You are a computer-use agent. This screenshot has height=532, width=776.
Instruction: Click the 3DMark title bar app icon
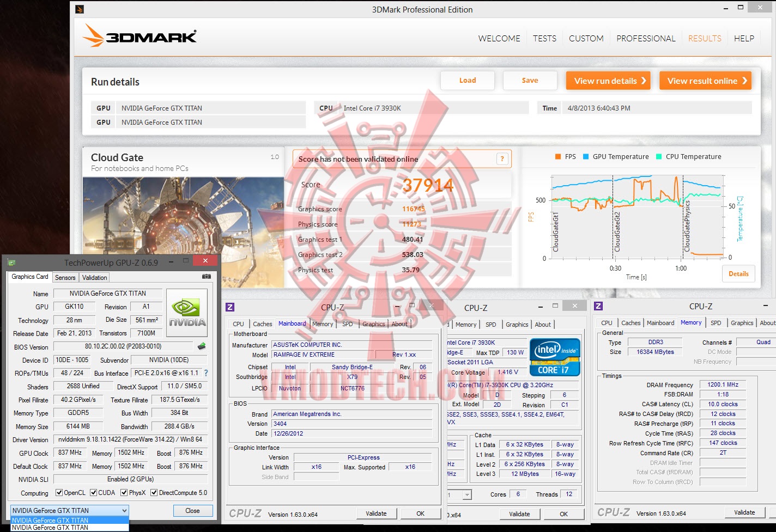pos(80,9)
